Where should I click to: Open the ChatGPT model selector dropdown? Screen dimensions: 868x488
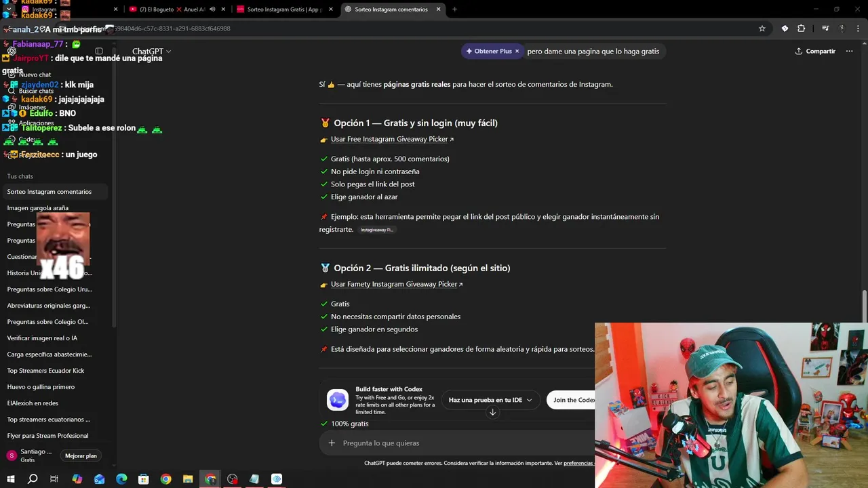(151, 52)
